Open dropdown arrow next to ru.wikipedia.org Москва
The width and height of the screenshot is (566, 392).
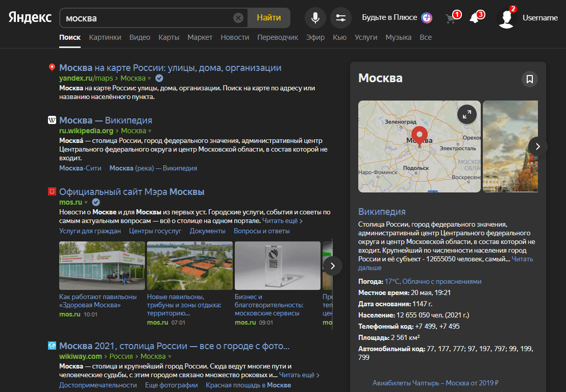point(150,131)
